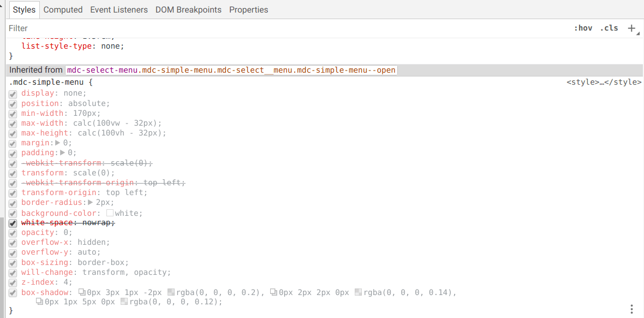Click the white-space property name
The width and height of the screenshot is (644, 318).
coord(47,222)
